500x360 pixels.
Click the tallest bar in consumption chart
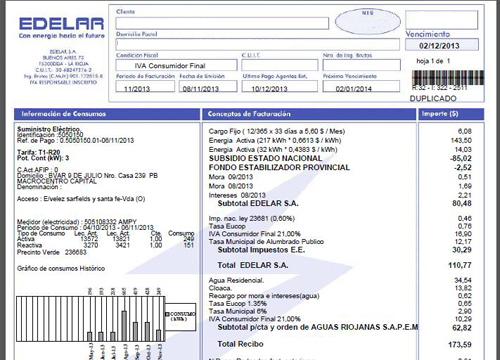[x=124, y=326]
